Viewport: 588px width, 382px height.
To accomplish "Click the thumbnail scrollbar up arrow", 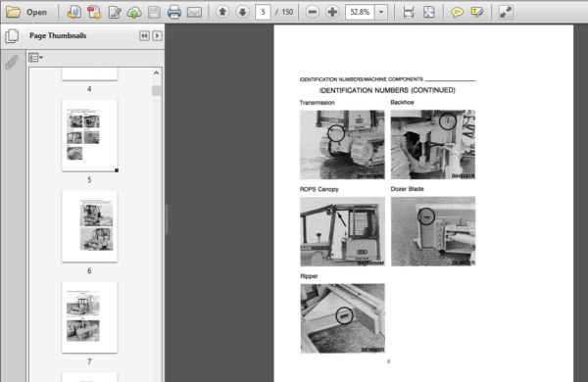I will (157, 73).
